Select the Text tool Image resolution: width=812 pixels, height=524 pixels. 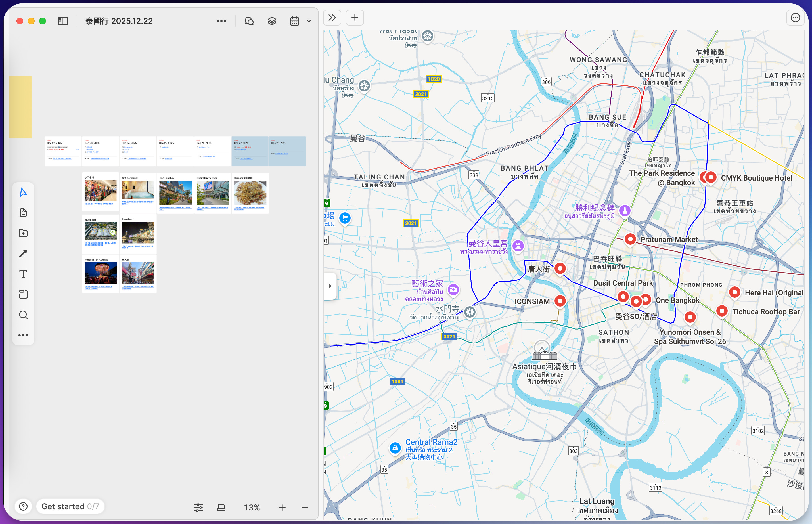coord(23,274)
